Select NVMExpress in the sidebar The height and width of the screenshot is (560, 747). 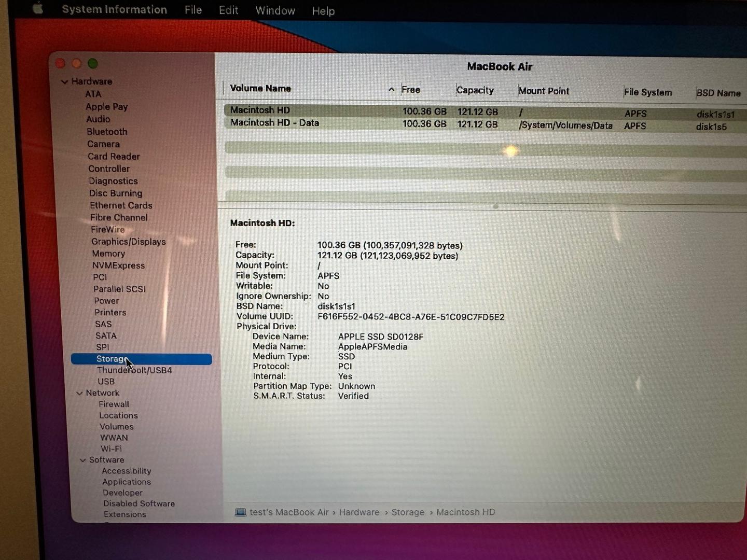pyautogui.click(x=119, y=265)
